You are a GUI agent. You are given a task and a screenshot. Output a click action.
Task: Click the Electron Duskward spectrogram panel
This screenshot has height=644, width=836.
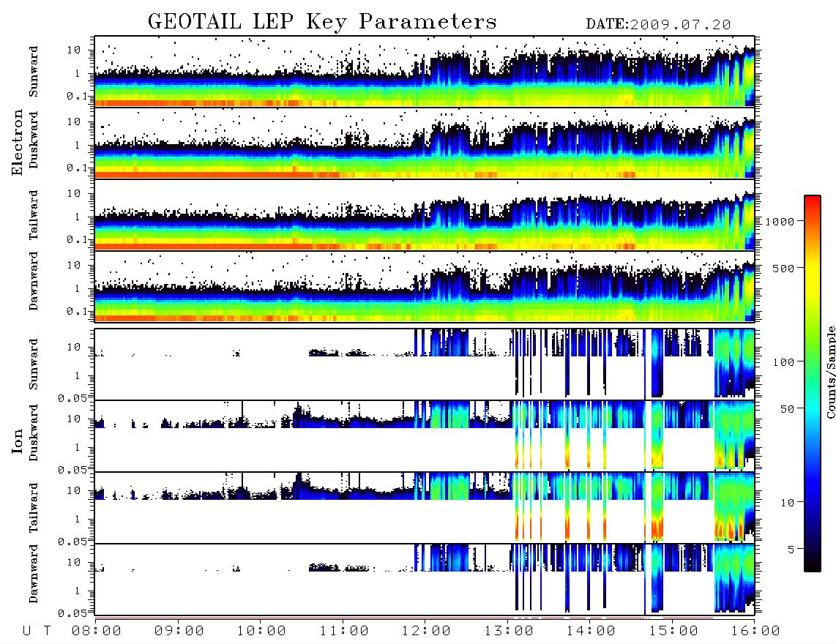[x=425, y=143]
